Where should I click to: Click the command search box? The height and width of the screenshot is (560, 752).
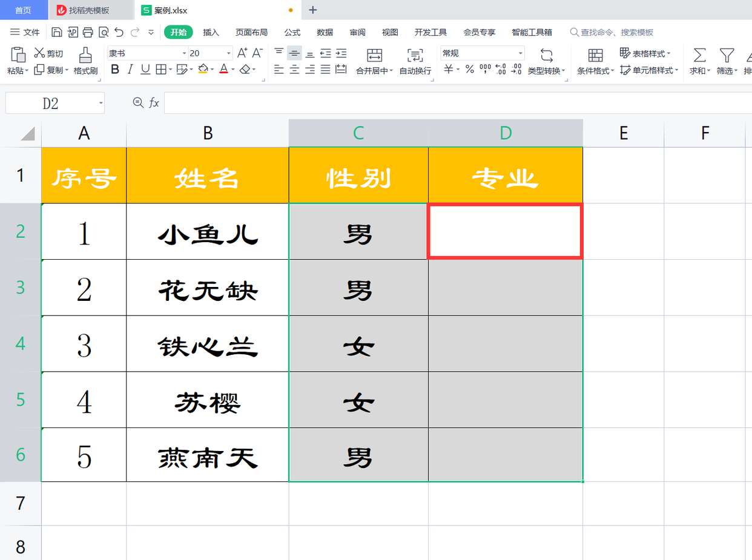[x=612, y=32]
